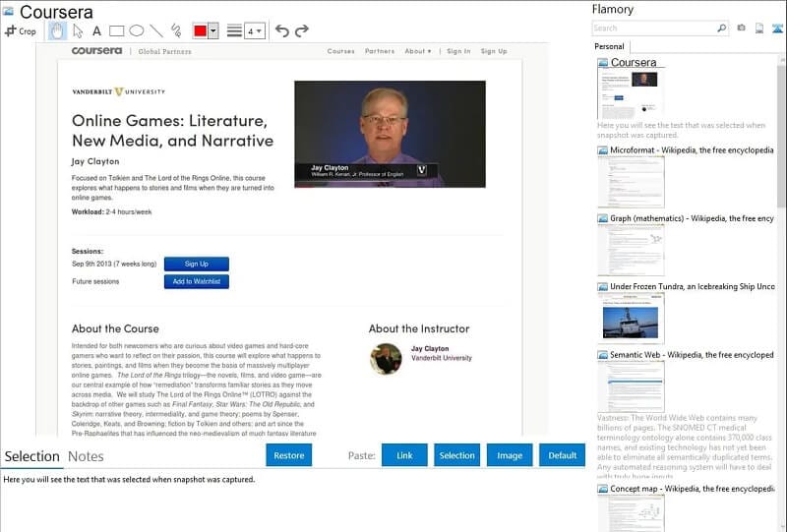Redo the last annotation
The height and width of the screenshot is (532, 787).
click(x=302, y=31)
